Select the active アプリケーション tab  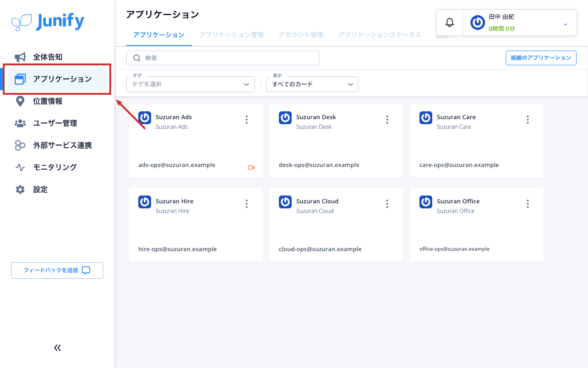point(159,35)
